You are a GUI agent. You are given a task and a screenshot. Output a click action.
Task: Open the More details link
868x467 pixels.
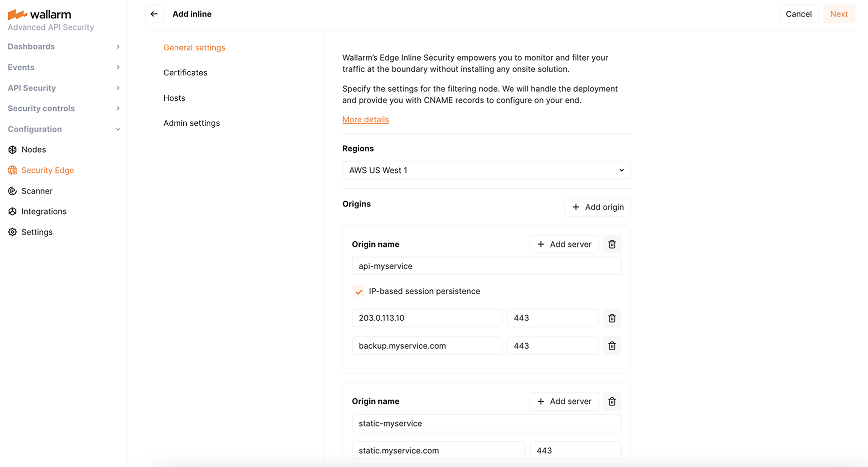[365, 119]
